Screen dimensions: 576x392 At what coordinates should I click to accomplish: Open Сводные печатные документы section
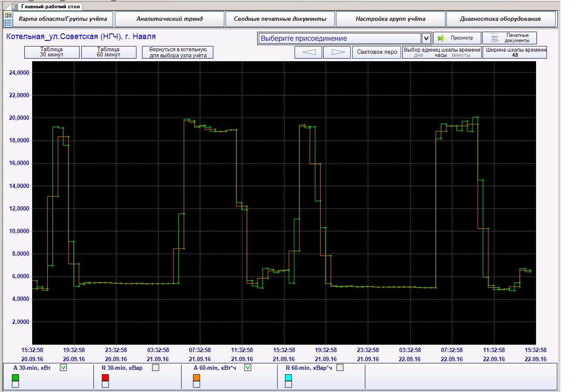(280, 19)
